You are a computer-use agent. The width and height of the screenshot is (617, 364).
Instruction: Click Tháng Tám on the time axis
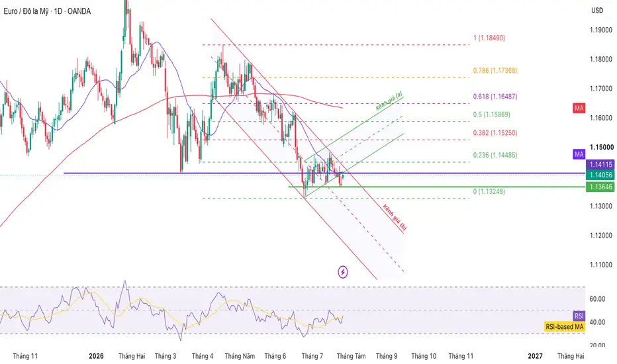(x=351, y=356)
